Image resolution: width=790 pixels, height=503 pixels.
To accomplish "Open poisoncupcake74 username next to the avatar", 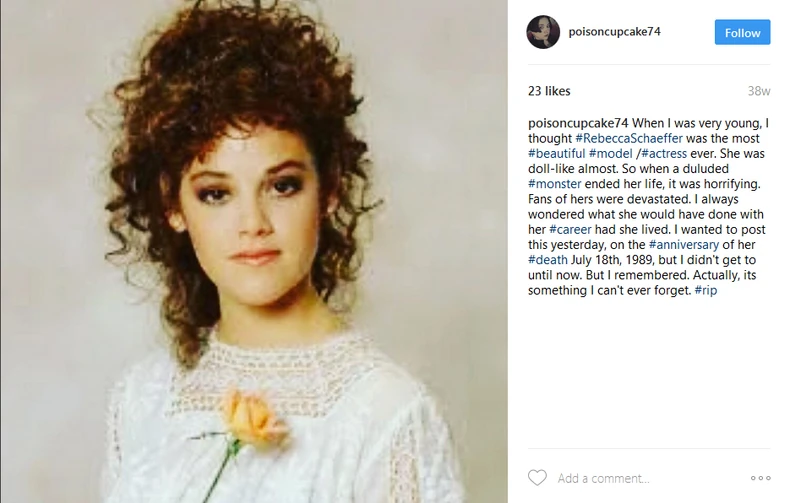I will point(614,32).
